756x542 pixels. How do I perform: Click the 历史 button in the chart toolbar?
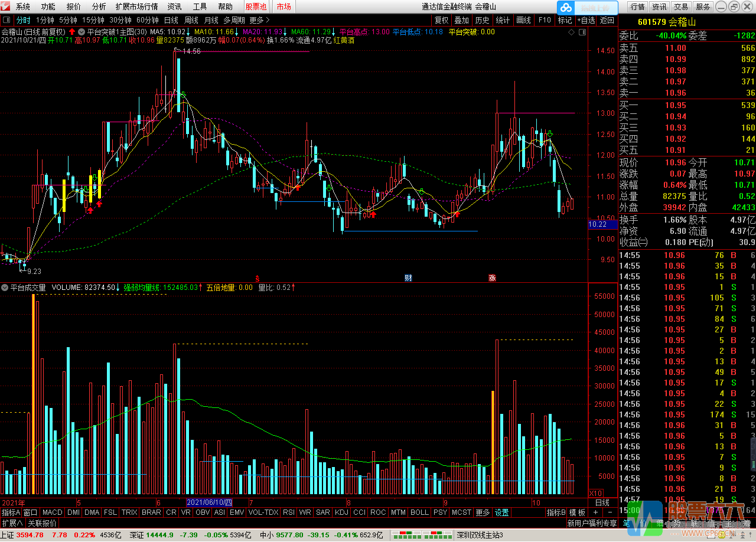pos(482,20)
